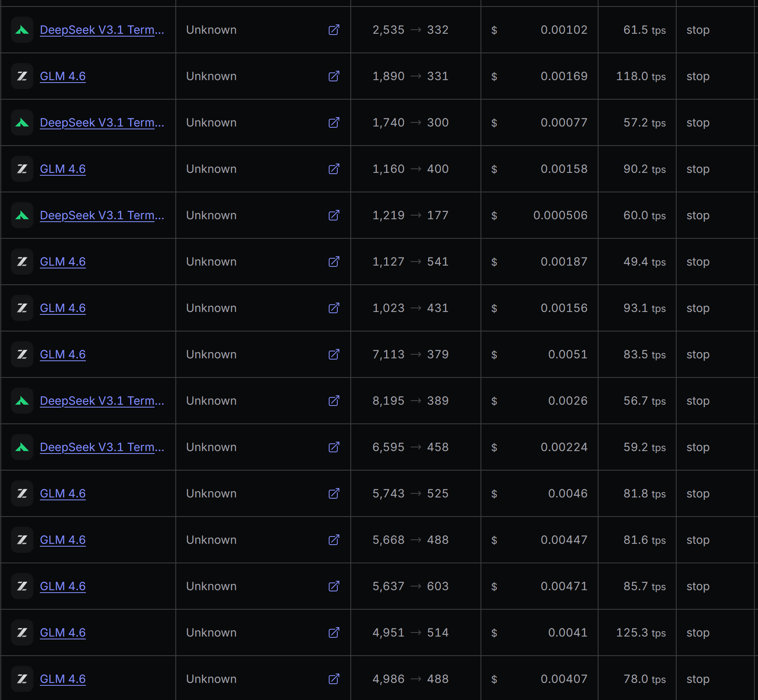Open external link icon in the 2,535 → 332 row
The width and height of the screenshot is (758, 700).
pyautogui.click(x=334, y=30)
